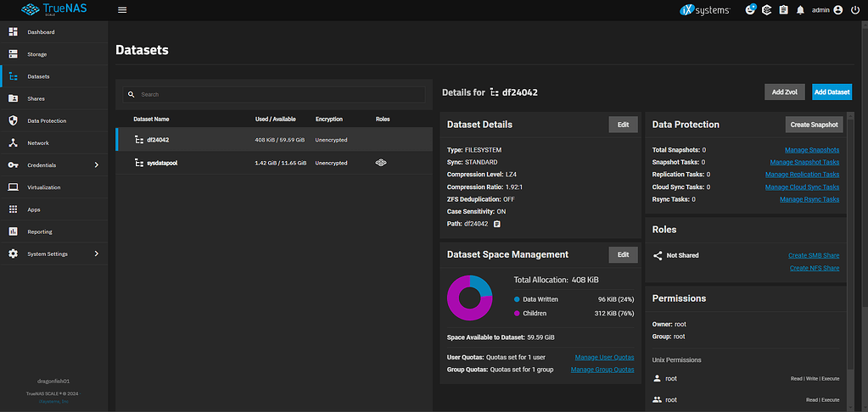This screenshot has height=412, width=868.
Task: Open Manage Group Quotas link
Action: [x=602, y=370]
